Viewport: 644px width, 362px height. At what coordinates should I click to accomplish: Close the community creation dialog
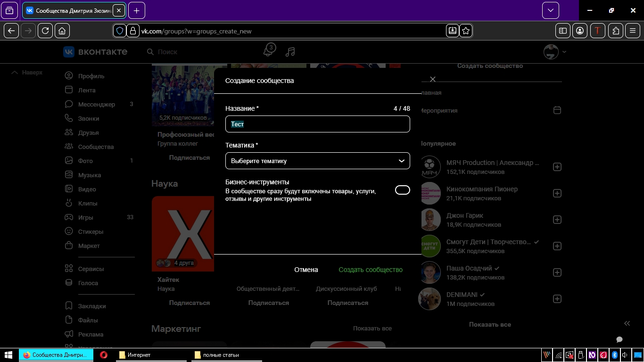432,79
